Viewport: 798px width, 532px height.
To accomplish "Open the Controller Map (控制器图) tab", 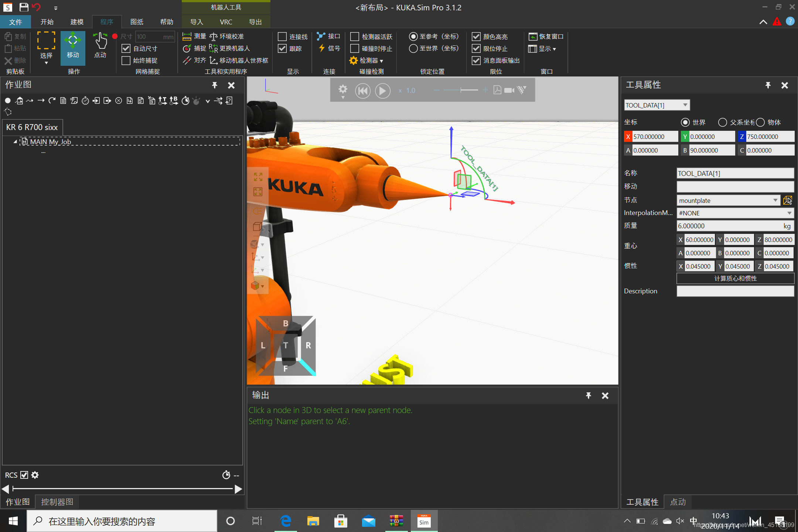I will (x=57, y=502).
